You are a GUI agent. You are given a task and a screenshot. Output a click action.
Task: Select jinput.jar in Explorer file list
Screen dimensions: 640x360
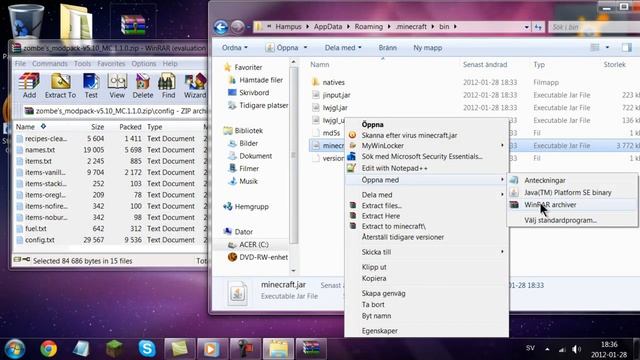tap(336, 95)
